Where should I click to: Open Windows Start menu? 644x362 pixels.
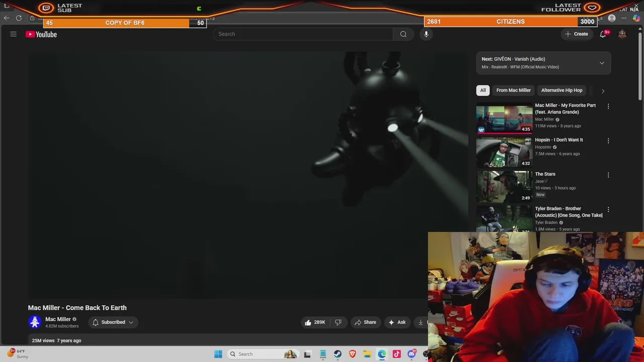pyautogui.click(x=218, y=354)
